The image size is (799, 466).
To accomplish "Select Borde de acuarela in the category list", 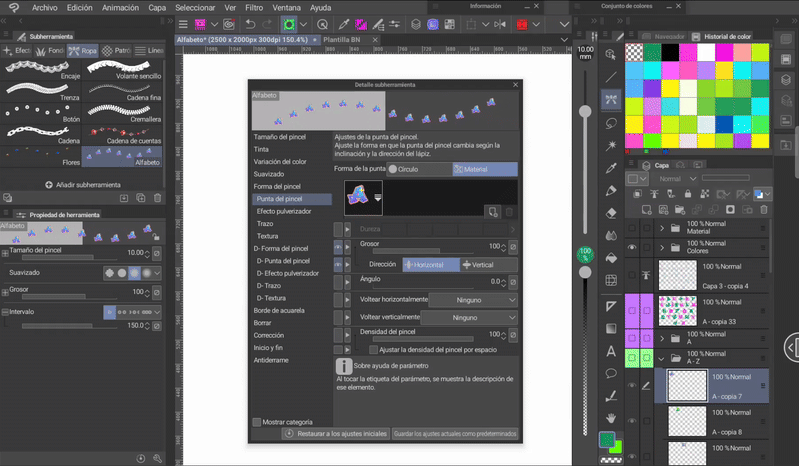I will pos(278,310).
